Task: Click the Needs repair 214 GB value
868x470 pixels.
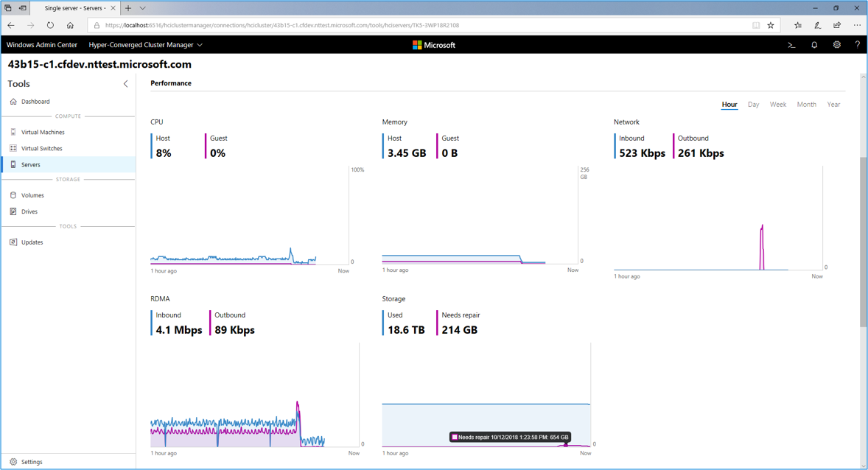Action: (460, 330)
